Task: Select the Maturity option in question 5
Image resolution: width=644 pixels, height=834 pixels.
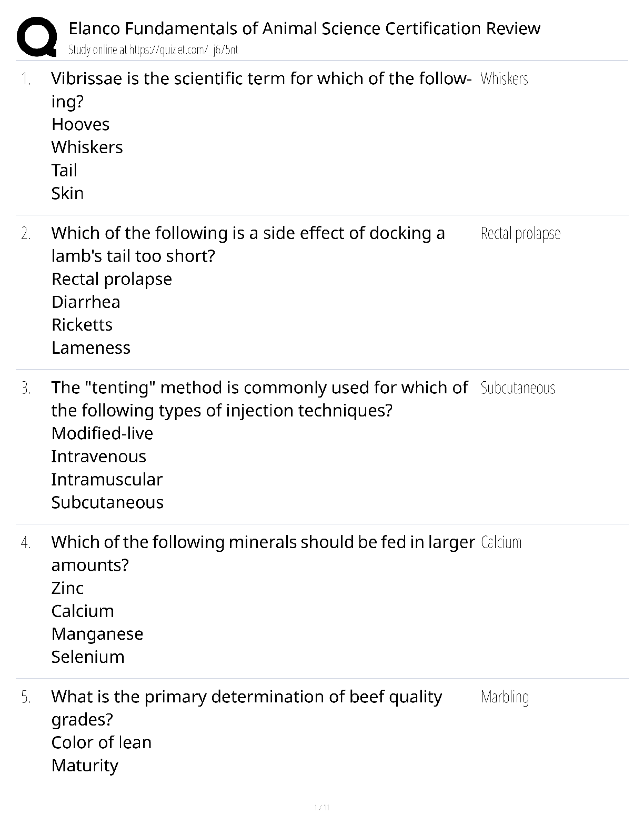Action: (x=85, y=766)
